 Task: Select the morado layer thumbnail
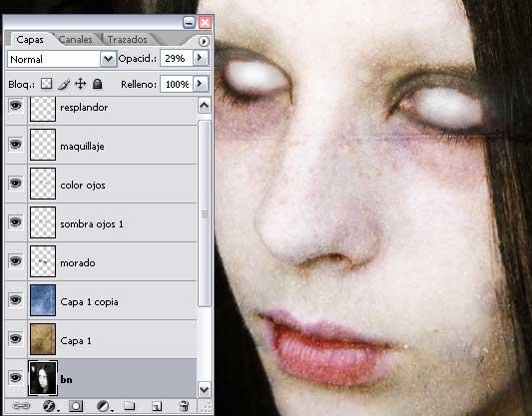pos(43,261)
